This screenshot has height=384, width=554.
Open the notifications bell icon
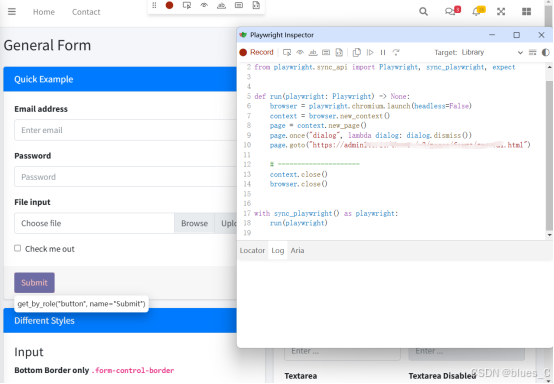(478, 11)
